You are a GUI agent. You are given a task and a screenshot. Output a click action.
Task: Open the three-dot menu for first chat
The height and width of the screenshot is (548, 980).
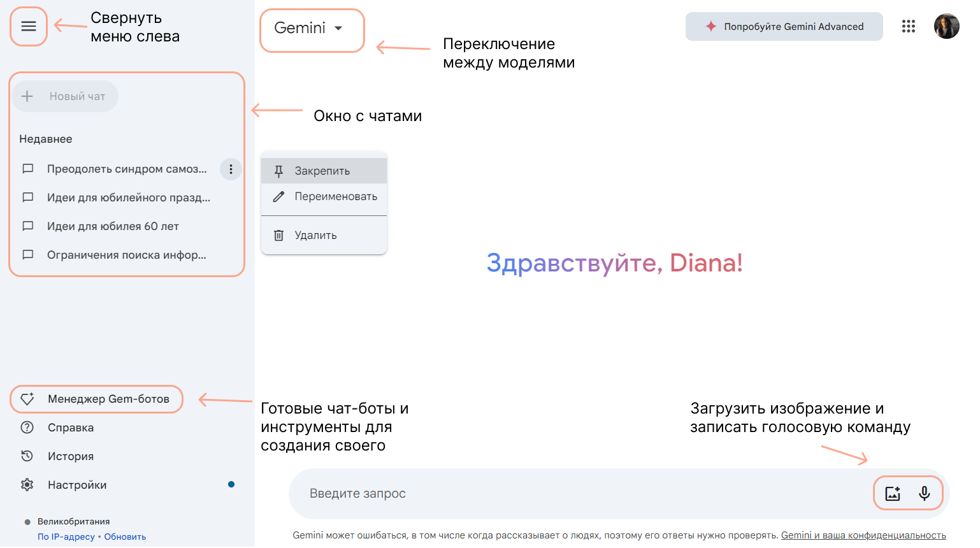(x=231, y=169)
